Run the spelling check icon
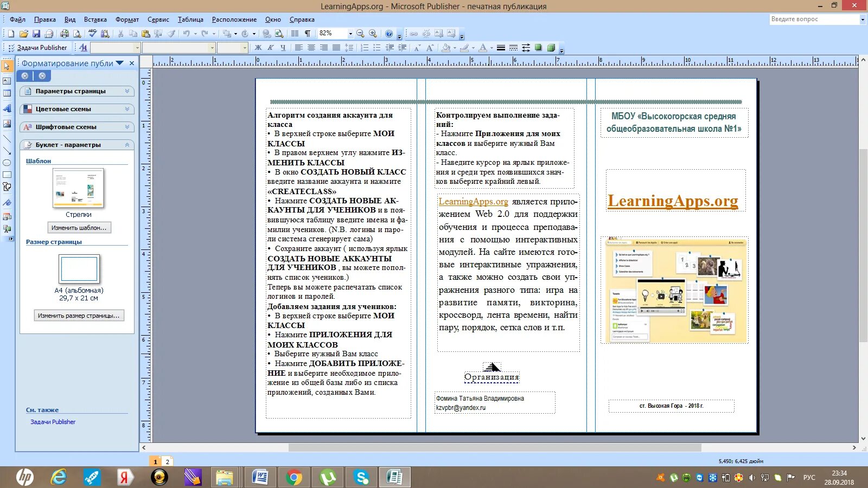This screenshot has width=868, height=488. [x=92, y=34]
